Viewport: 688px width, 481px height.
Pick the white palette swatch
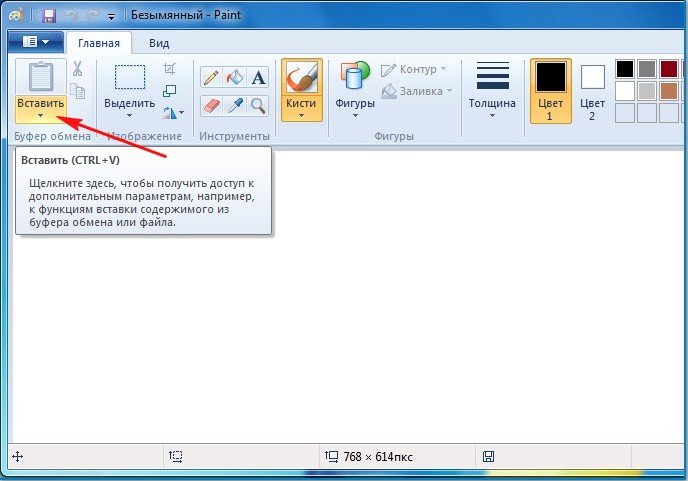tap(625, 91)
